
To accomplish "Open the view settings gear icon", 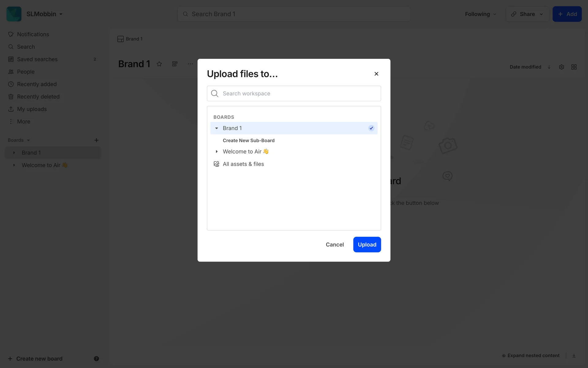I will (x=561, y=67).
